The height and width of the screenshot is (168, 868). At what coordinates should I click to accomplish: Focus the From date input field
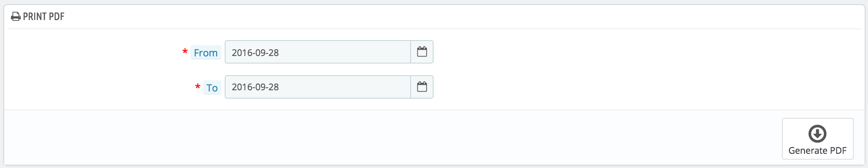click(317, 52)
